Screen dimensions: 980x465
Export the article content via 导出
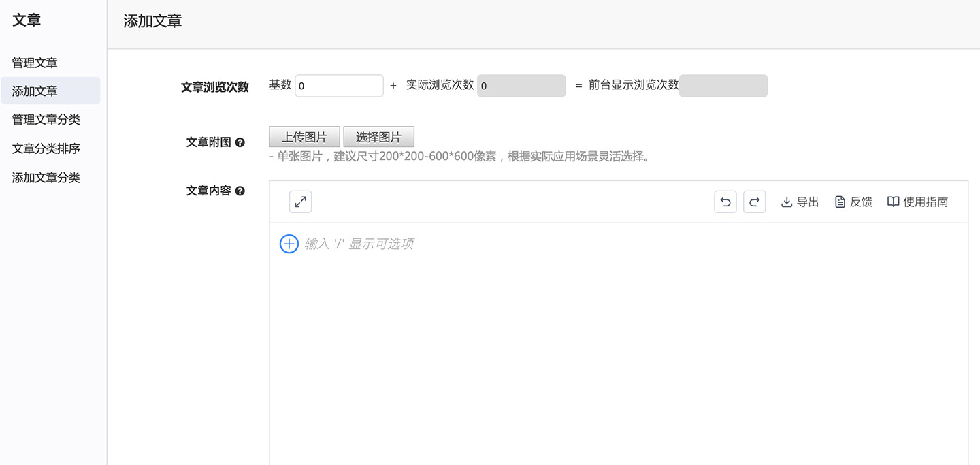[x=800, y=202]
